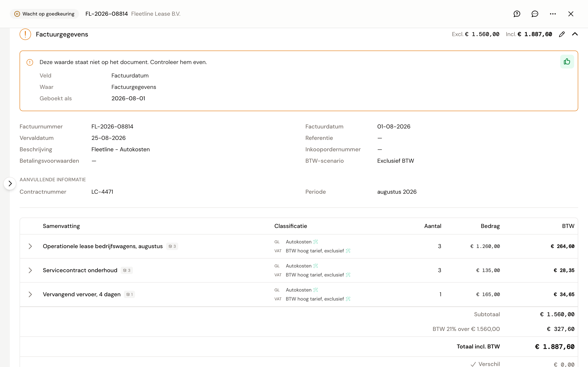
Task: Click the Contractnummer value LC-4471
Action: [102, 192]
